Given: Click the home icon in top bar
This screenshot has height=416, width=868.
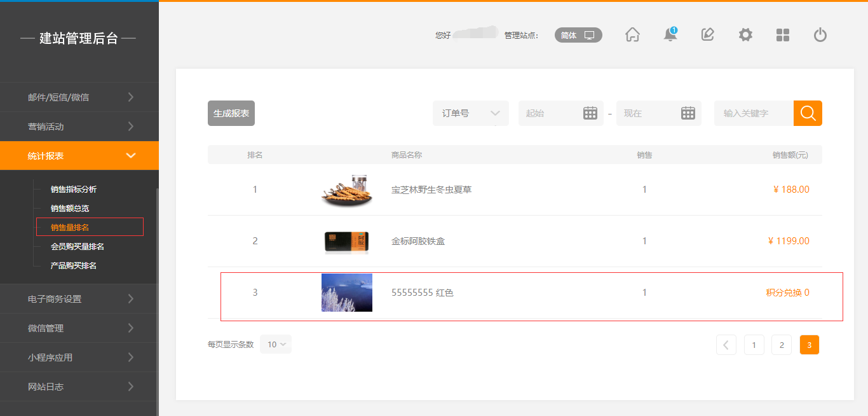Looking at the screenshot, I should 632,35.
